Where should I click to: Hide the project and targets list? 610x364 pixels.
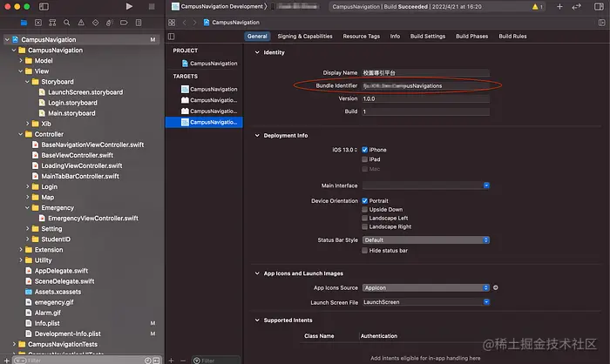171,37
